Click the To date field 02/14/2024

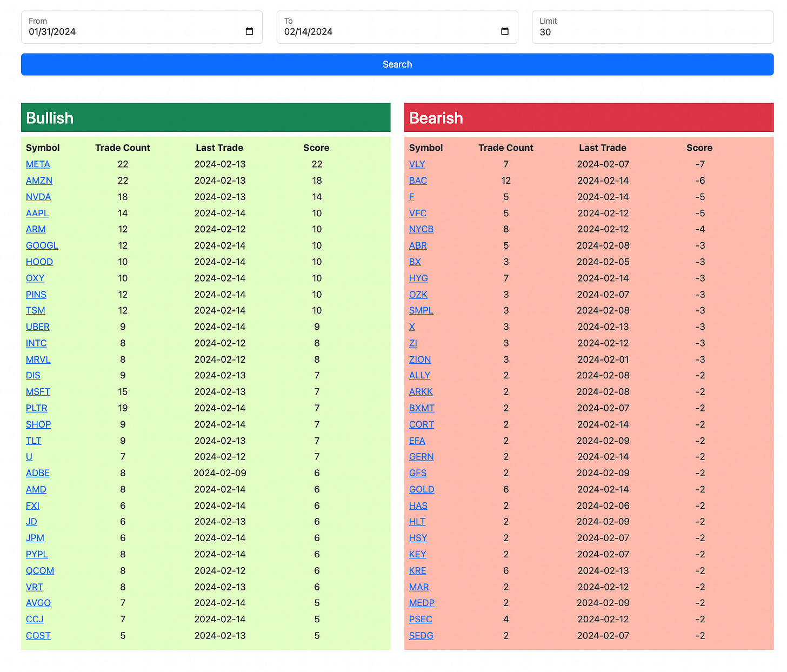pyautogui.click(x=397, y=27)
